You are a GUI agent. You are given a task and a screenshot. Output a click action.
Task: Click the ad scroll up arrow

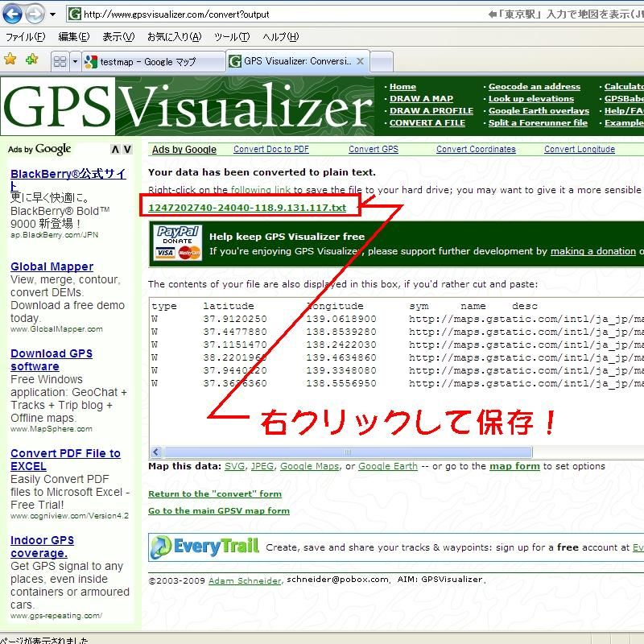[115, 149]
